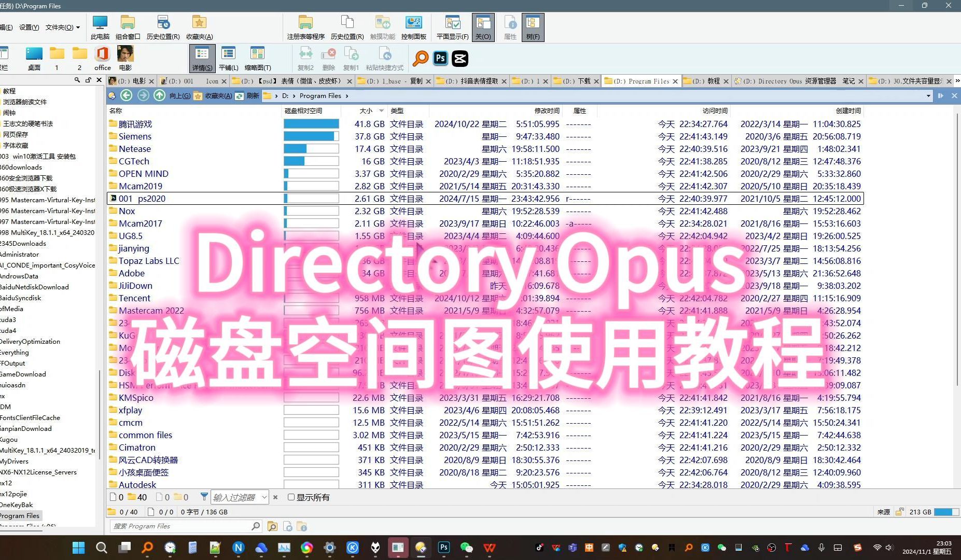This screenshot has width=961, height=560.
Task: Click the 删除 delete icon
Action: click(x=328, y=58)
